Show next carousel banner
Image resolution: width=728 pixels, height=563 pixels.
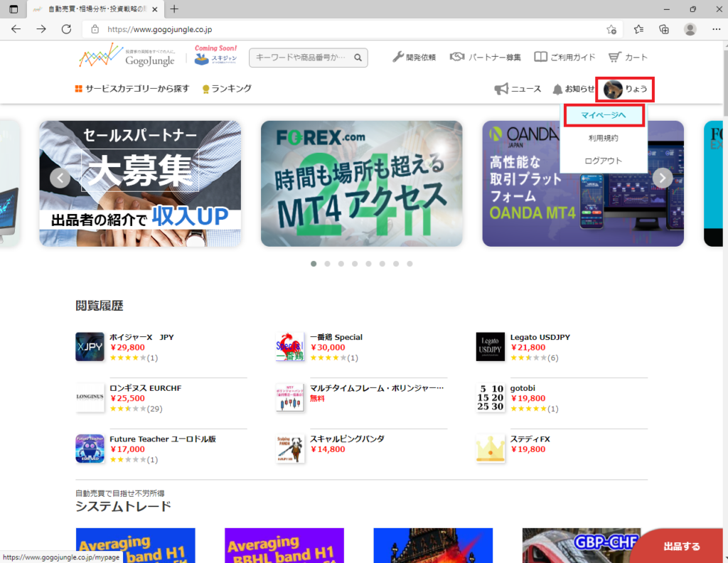tap(663, 178)
